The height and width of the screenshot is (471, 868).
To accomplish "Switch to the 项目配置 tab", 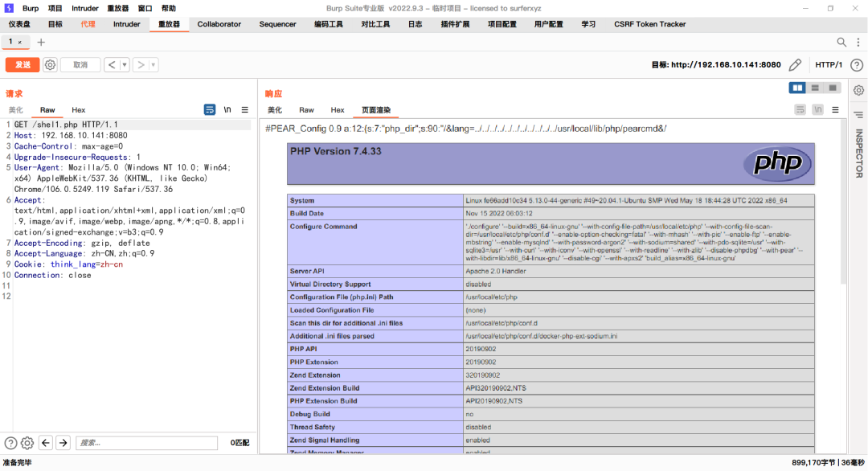I will pyautogui.click(x=502, y=24).
